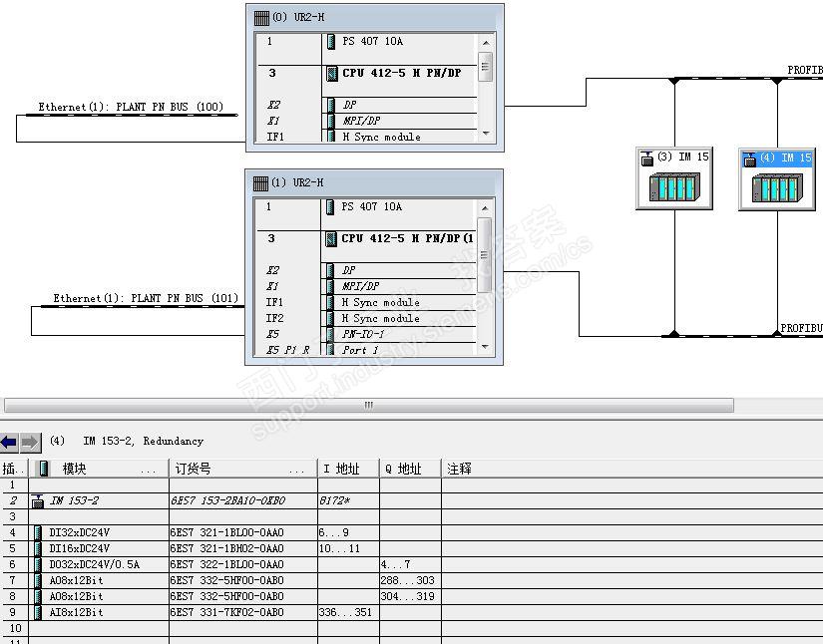Select the highlighted (4) IM 153 station
This screenshot has width=823, height=644.
777,178
